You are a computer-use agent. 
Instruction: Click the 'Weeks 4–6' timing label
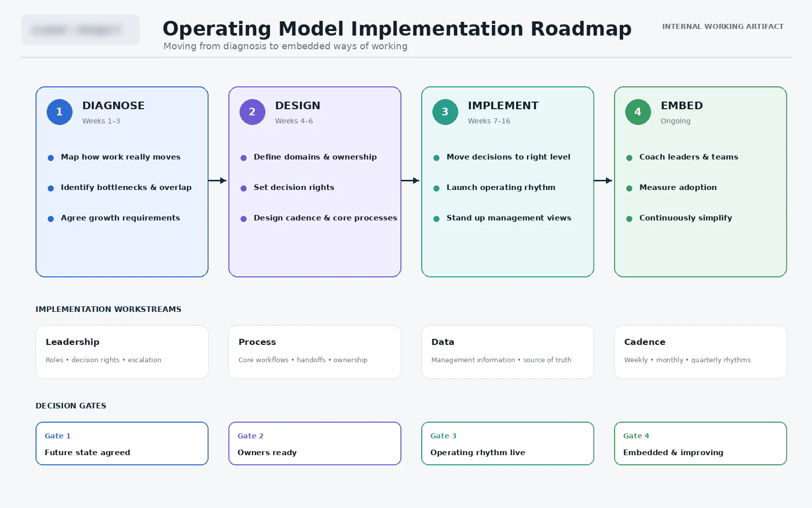(x=294, y=121)
